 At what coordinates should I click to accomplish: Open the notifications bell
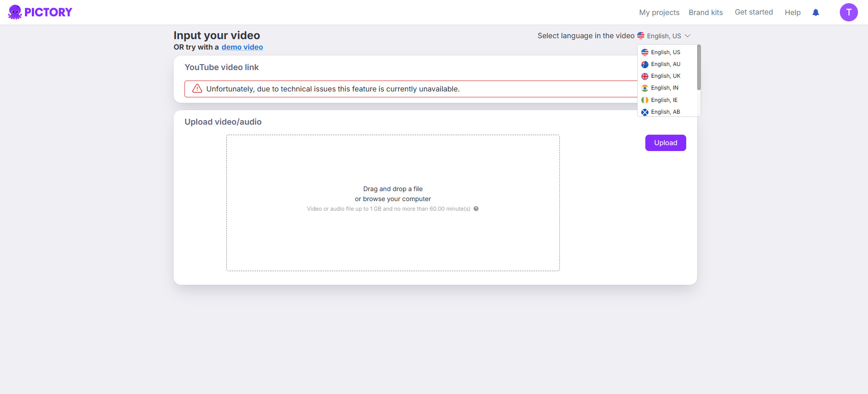(x=816, y=12)
